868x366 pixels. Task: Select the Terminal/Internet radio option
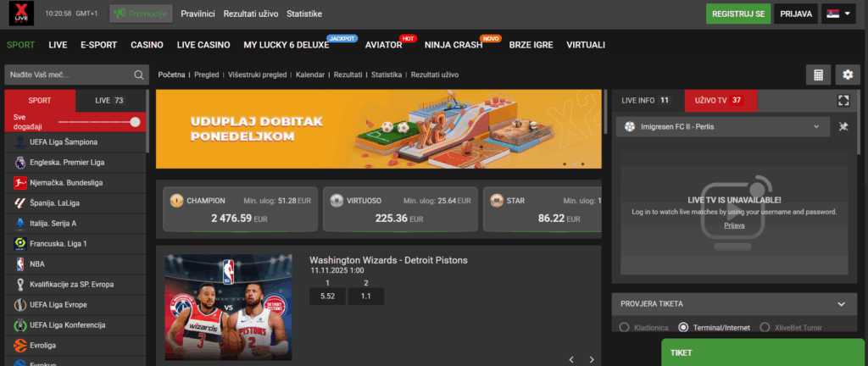(683, 327)
